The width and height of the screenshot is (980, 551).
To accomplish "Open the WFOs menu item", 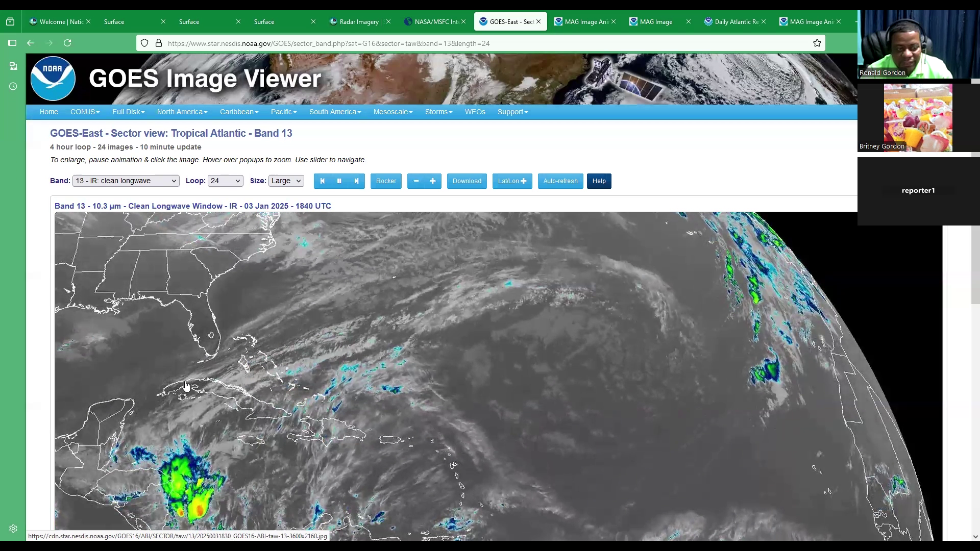I will (475, 112).
